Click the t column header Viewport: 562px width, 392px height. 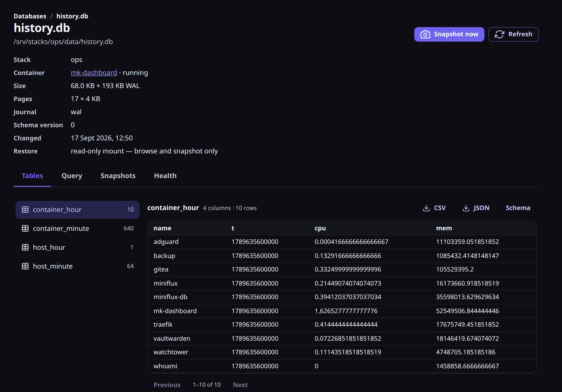[233, 228]
